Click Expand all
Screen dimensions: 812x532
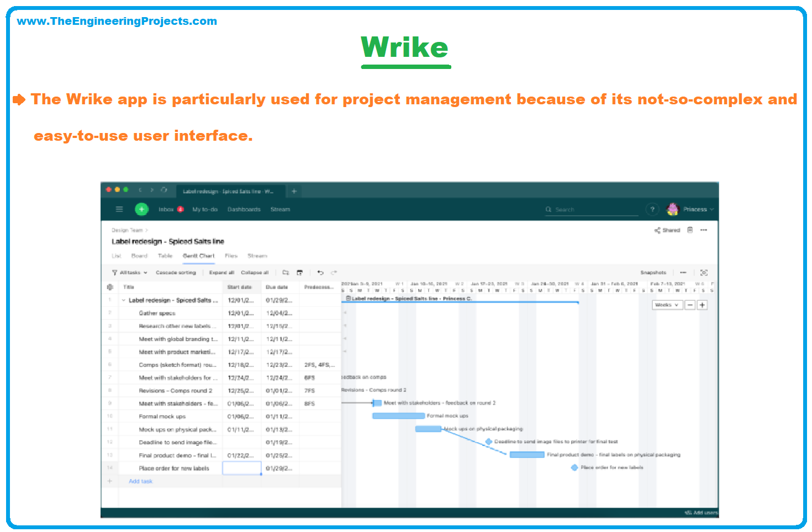pyautogui.click(x=222, y=273)
